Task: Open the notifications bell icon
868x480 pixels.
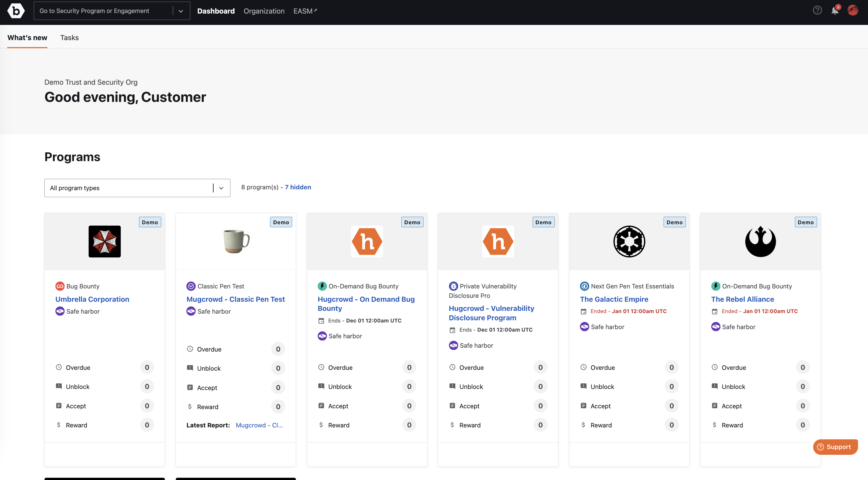Action: click(835, 11)
